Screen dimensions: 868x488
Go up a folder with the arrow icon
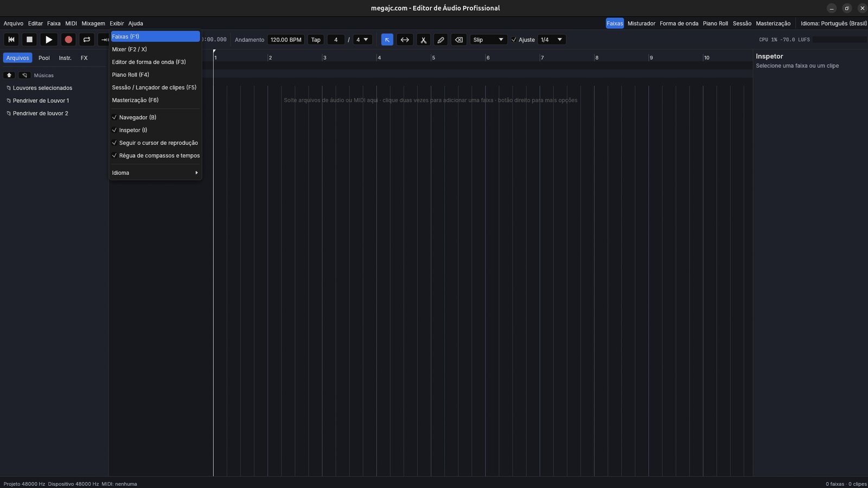click(x=9, y=75)
